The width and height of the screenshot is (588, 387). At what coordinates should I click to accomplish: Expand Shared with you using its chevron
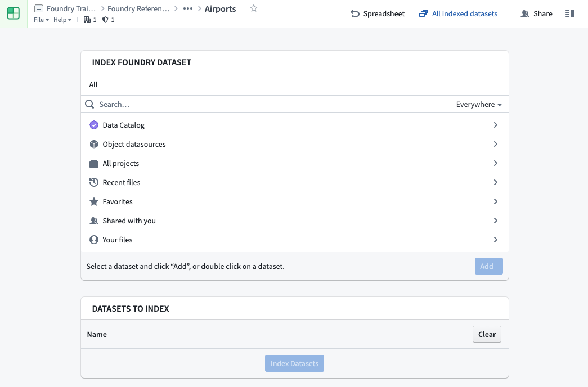[495, 220]
